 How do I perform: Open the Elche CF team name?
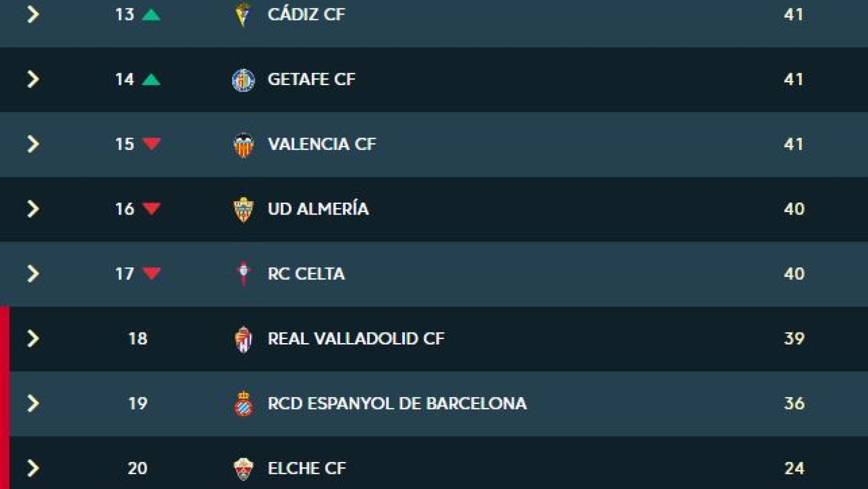point(307,468)
